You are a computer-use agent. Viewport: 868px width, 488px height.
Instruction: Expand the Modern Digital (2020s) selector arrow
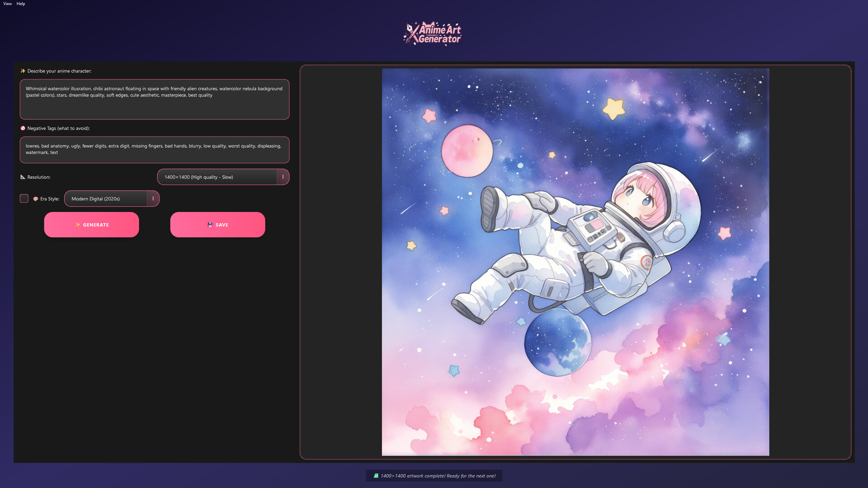tap(153, 198)
